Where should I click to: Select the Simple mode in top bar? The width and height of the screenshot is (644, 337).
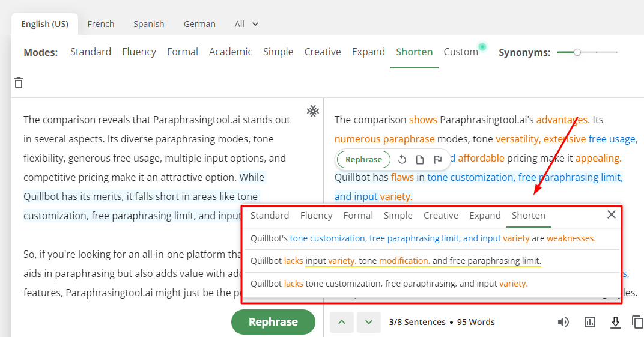point(278,52)
